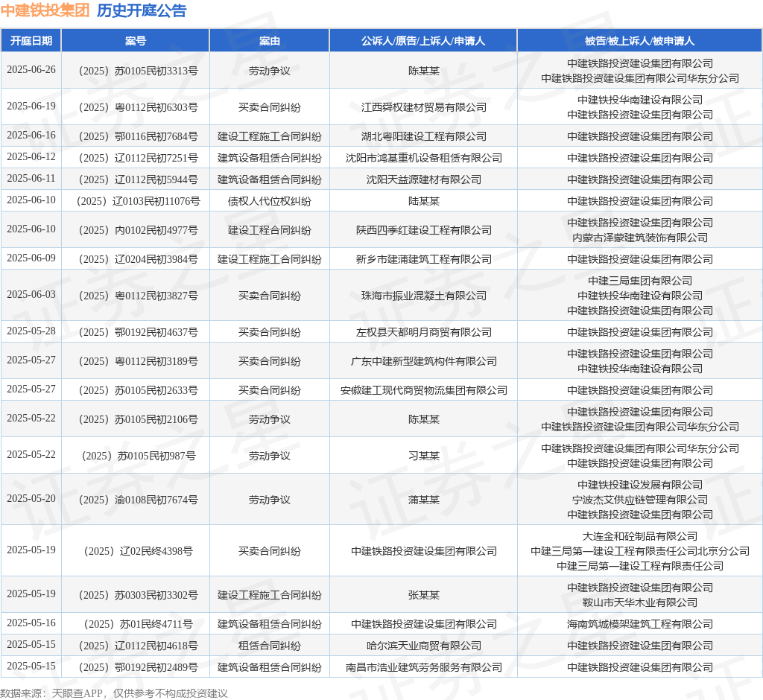Click the 2025-05-15 date for 哈尔滨天业商贸有限公司 row
The width and height of the screenshot is (763, 700).
click(x=31, y=645)
